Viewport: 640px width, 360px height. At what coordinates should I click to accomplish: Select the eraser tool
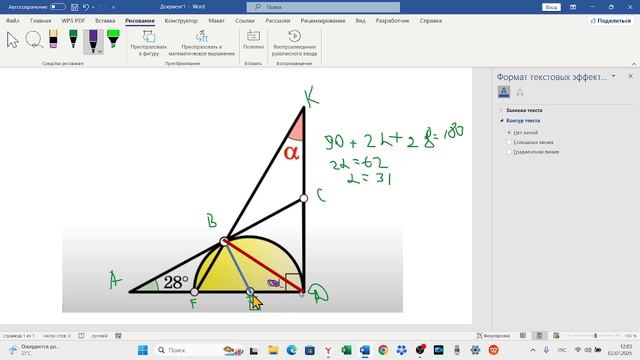[53, 39]
